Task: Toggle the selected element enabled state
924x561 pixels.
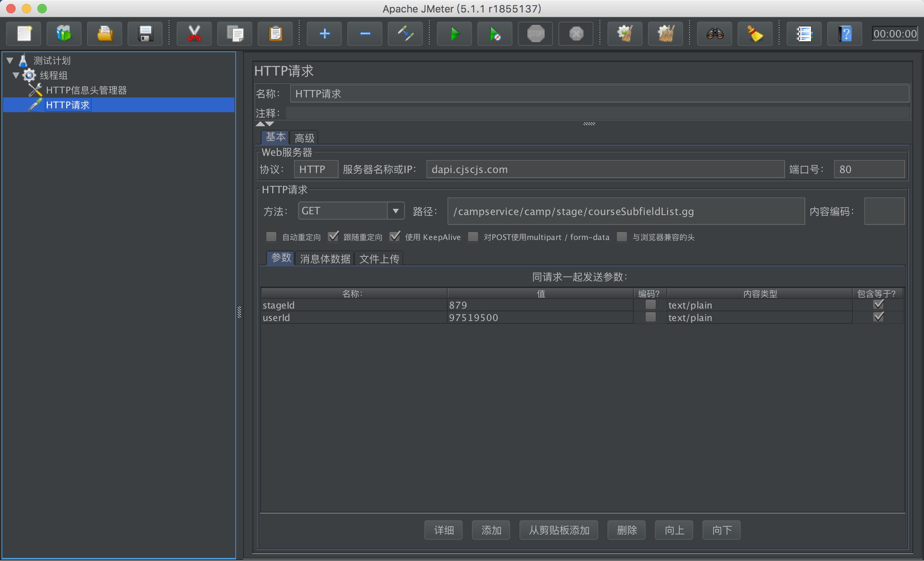Action: click(x=406, y=34)
